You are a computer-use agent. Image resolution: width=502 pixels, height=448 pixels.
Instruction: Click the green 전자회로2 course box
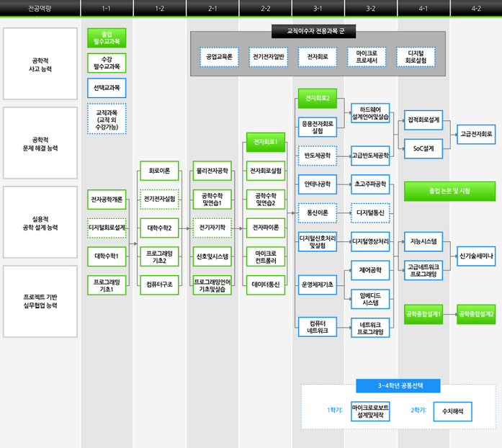click(318, 99)
